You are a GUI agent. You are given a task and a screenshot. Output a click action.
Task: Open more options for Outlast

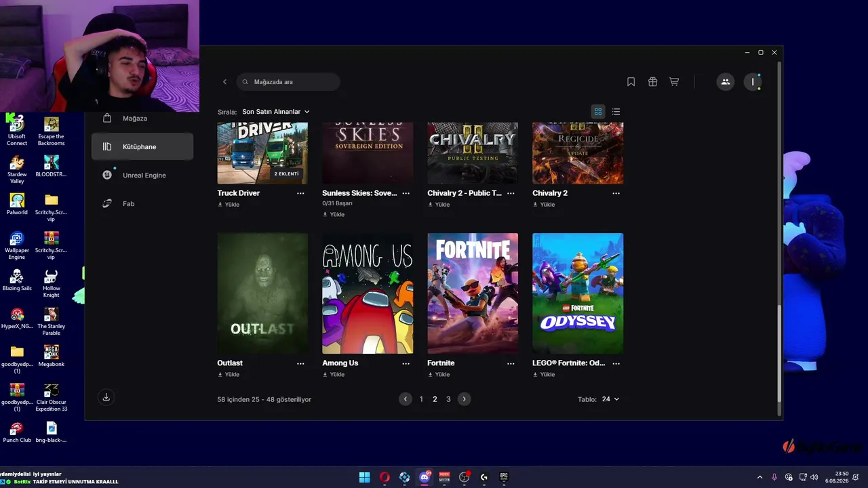click(300, 363)
